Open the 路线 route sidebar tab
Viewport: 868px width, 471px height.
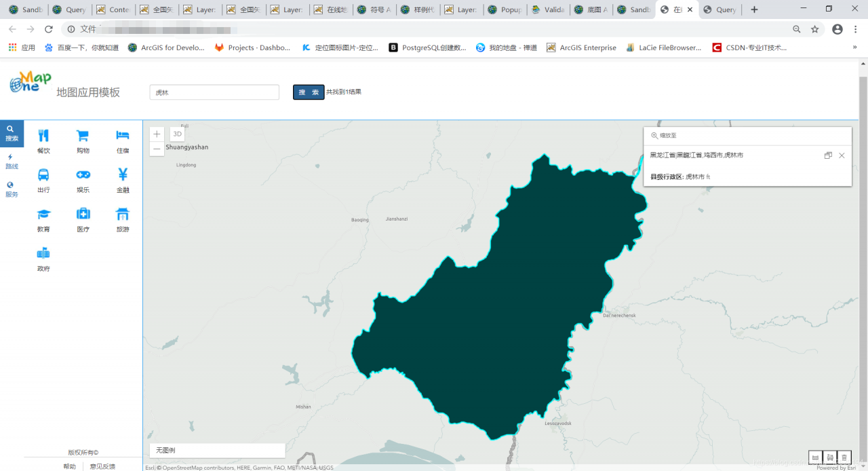pos(12,162)
